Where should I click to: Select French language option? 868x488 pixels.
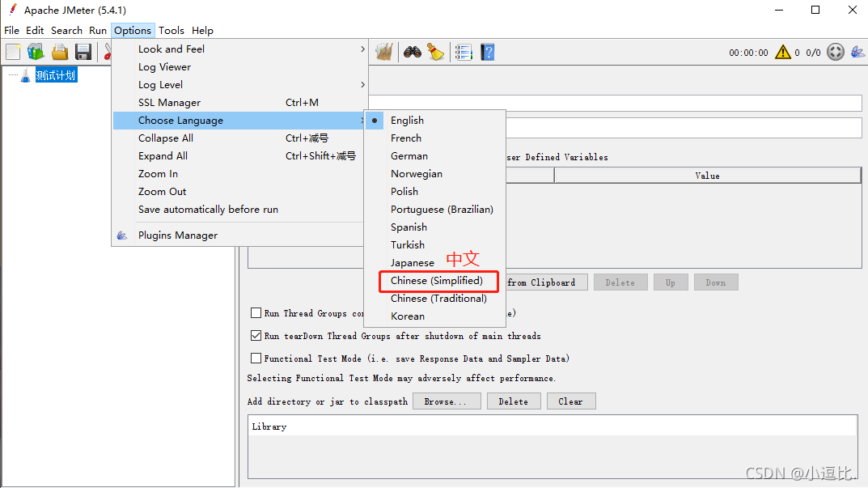coord(434,138)
